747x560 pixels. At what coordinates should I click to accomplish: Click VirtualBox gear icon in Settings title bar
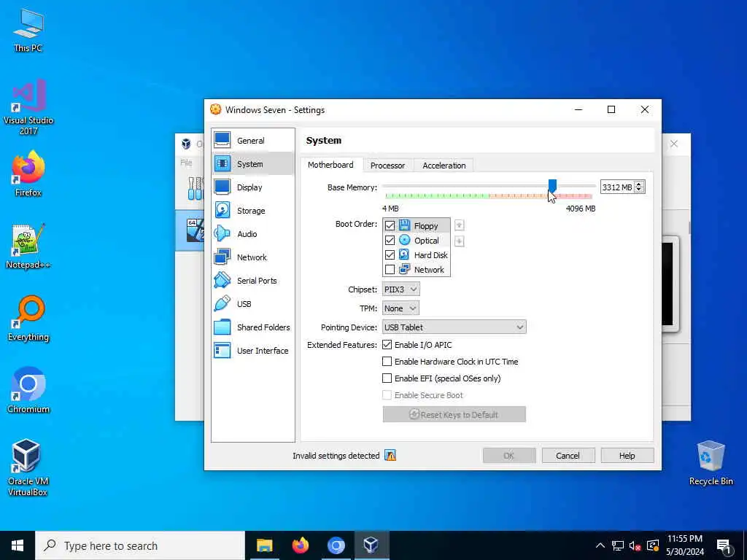tap(216, 109)
